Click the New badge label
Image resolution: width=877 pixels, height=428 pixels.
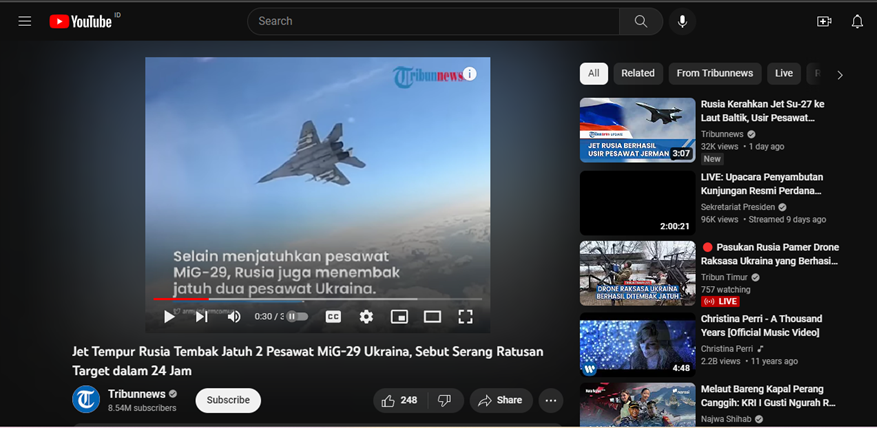[x=712, y=159]
